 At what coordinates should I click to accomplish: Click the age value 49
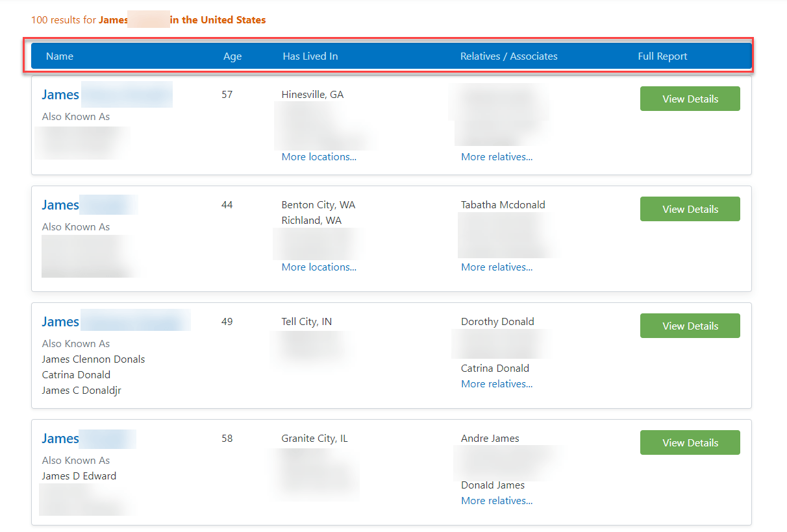pyautogui.click(x=227, y=322)
